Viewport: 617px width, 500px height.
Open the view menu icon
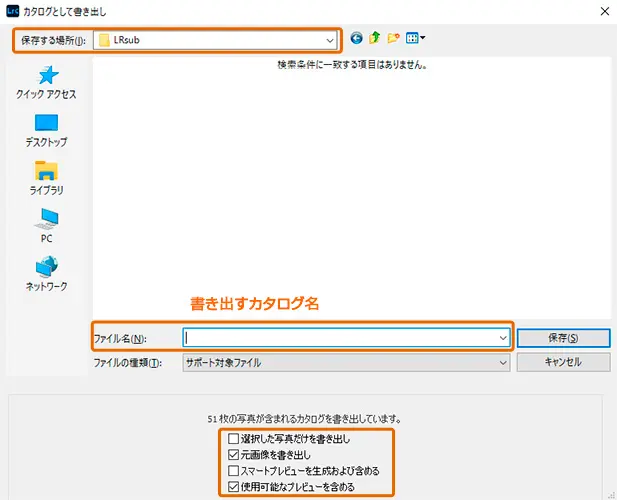(x=415, y=38)
